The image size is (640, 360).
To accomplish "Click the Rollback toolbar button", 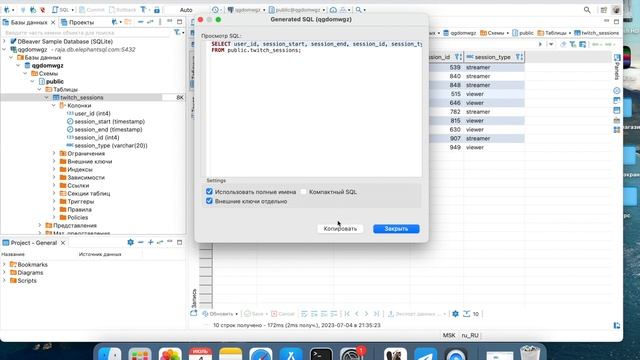I will point(123,9).
